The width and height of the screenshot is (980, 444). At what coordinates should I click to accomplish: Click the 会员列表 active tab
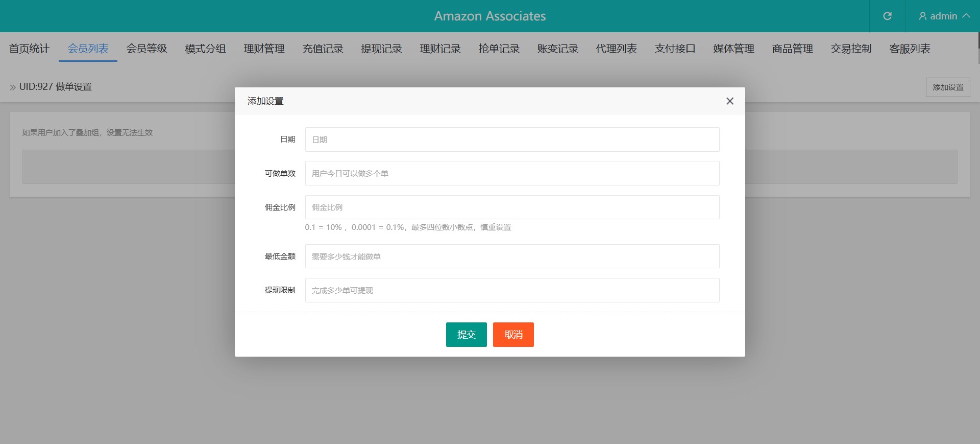(x=88, y=49)
